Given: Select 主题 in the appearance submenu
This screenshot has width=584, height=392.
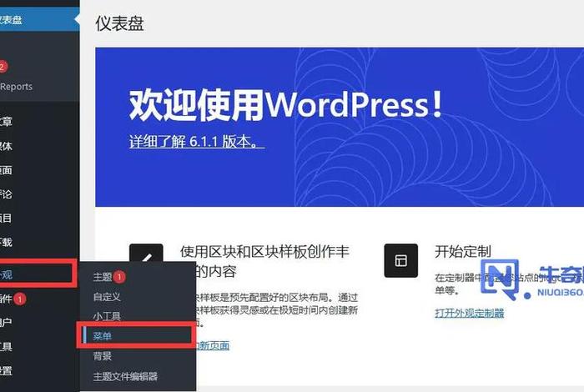Looking at the screenshot, I should pyautogui.click(x=103, y=277).
